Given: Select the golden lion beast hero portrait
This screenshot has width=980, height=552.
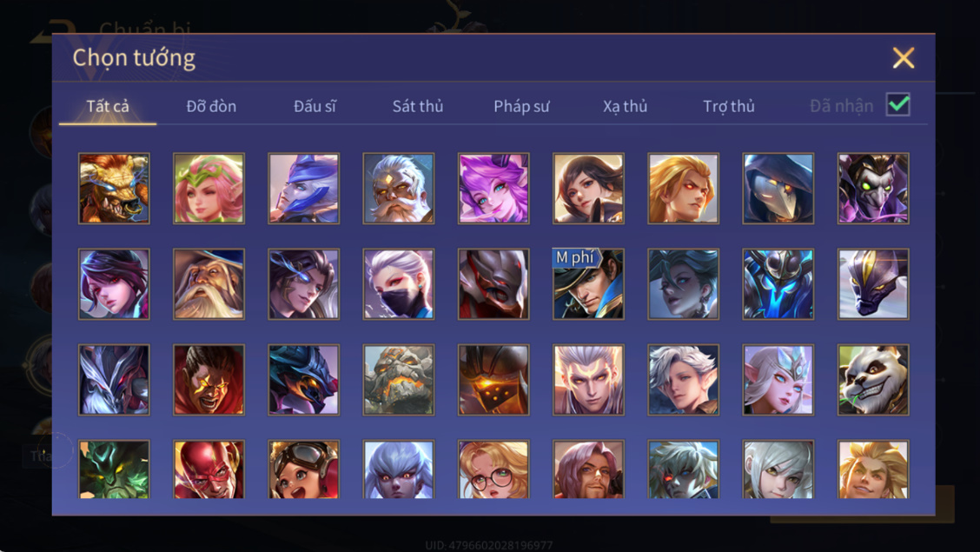Looking at the screenshot, I should click(x=114, y=189).
